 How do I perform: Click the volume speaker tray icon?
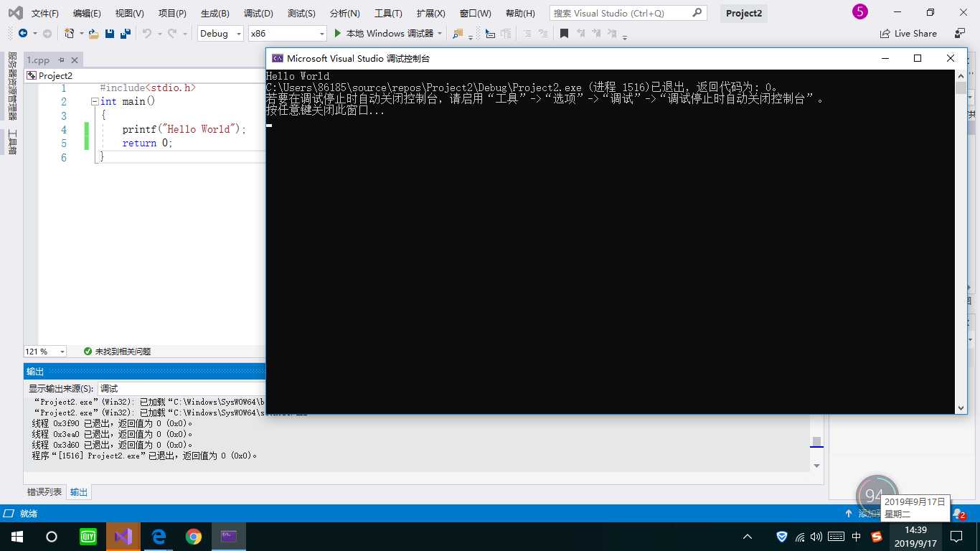[x=816, y=537]
